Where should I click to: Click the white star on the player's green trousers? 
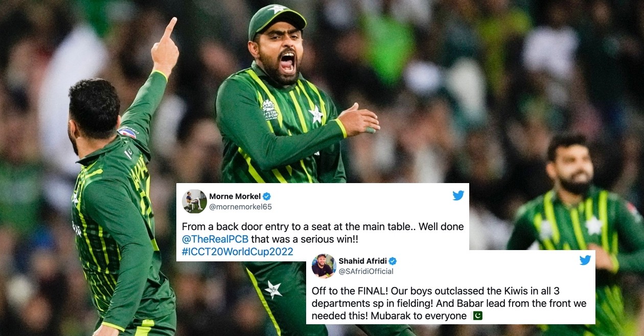(x=273, y=289)
